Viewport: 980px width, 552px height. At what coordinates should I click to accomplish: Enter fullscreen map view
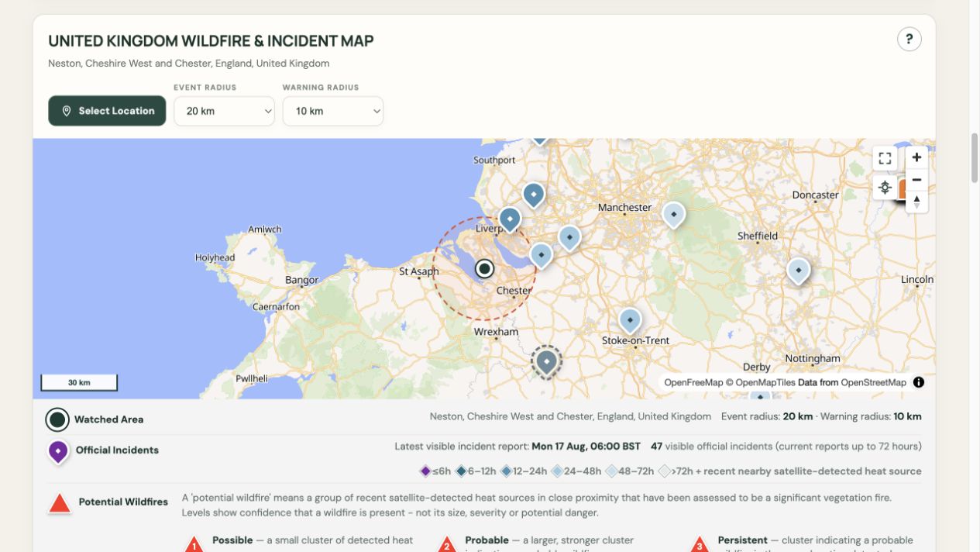point(885,158)
